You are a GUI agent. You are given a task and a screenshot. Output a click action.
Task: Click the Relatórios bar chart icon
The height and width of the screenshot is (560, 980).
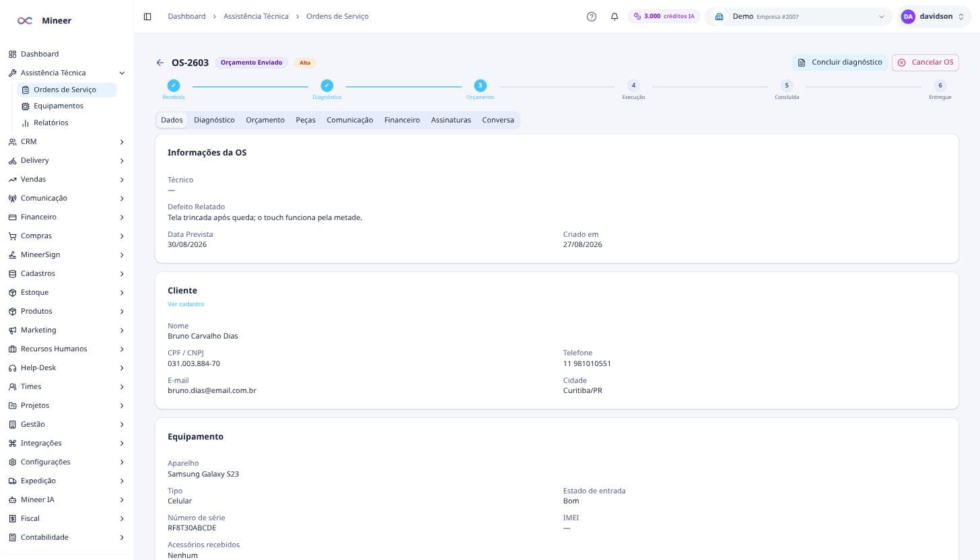pos(26,123)
